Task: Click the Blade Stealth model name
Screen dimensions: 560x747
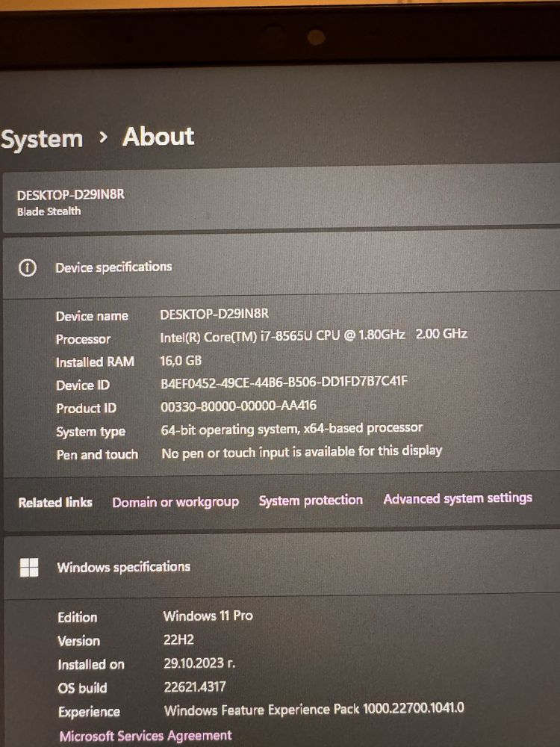Action: click(x=49, y=211)
